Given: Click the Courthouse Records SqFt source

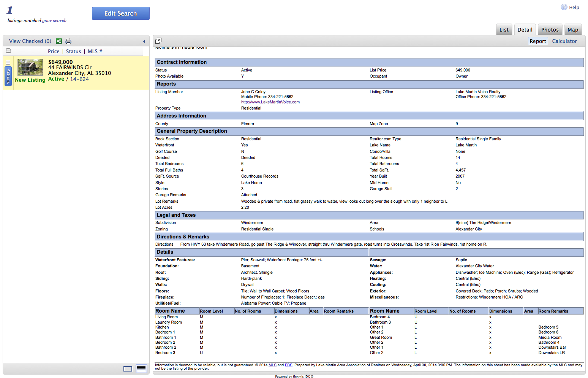Looking at the screenshot, I should [260, 176].
